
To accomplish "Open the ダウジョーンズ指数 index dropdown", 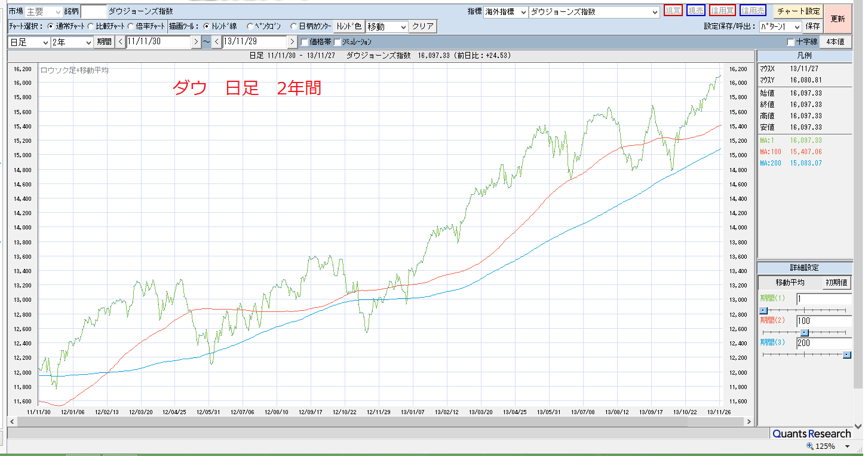I will pos(594,11).
